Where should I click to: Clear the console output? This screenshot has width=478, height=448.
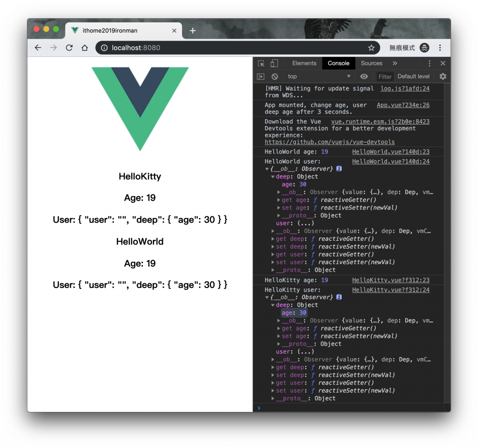pos(274,77)
